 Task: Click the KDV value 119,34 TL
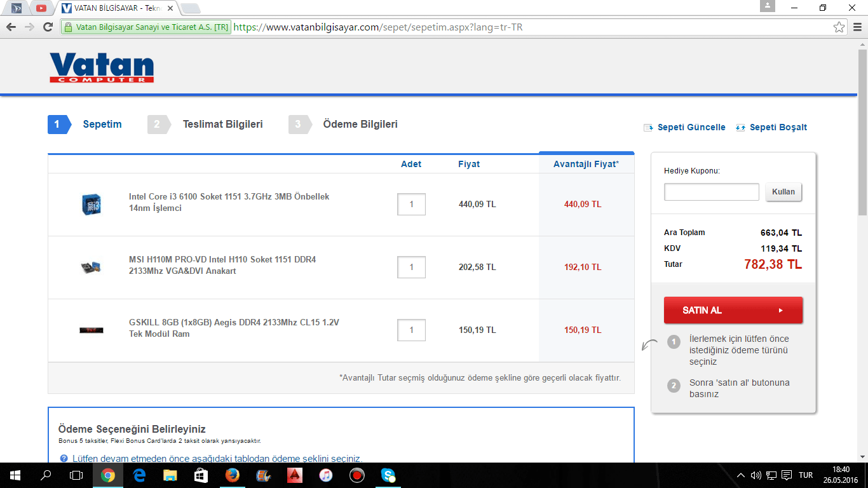pos(781,248)
